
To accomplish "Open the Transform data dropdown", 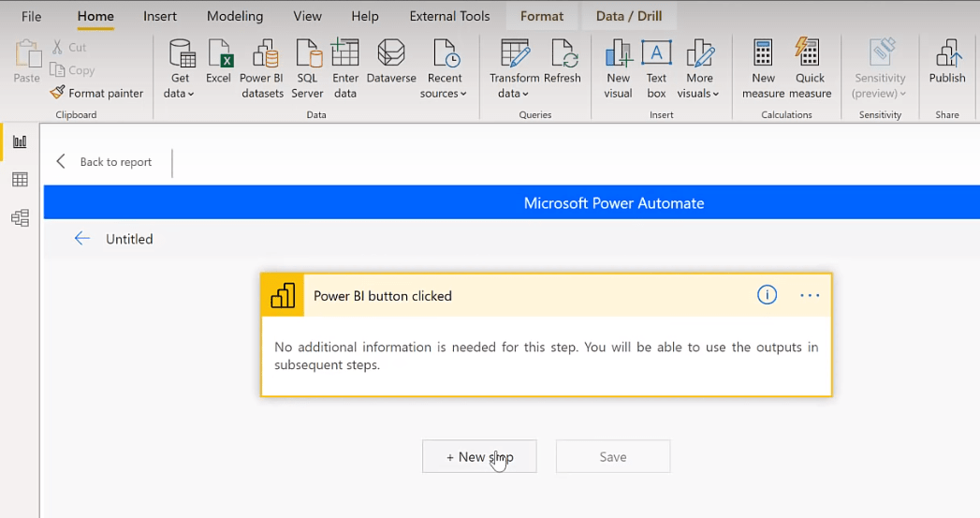I will point(514,68).
